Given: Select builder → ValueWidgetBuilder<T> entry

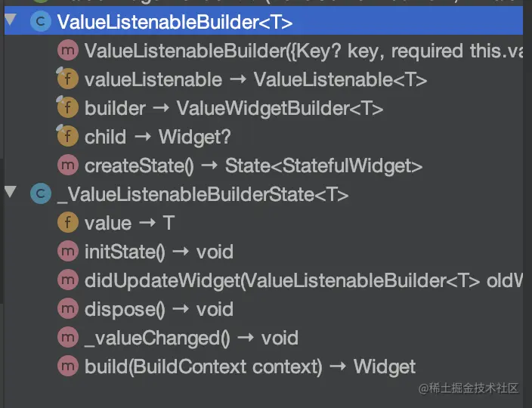Looking at the screenshot, I should click(234, 108).
